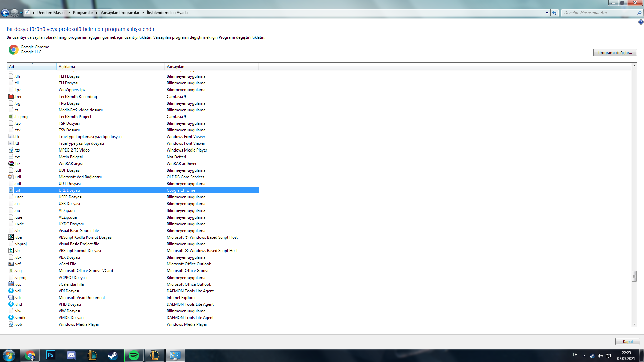
Task: Select the .txt Metin Belgesi row
Action: [x=70, y=157]
